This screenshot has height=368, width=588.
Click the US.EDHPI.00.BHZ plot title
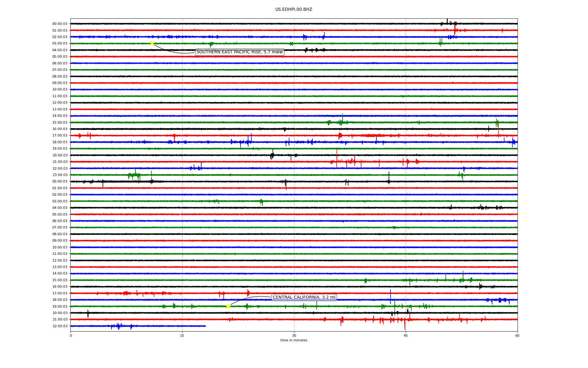click(294, 10)
